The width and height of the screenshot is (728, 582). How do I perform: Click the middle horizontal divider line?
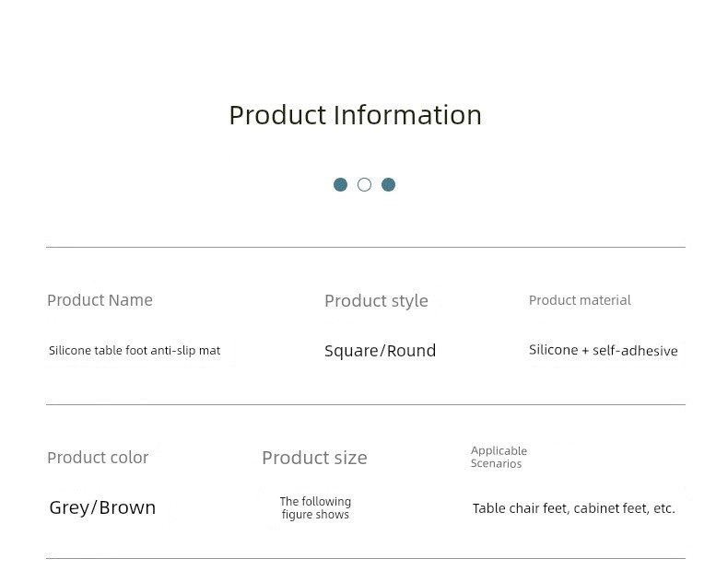pos(366,404)
